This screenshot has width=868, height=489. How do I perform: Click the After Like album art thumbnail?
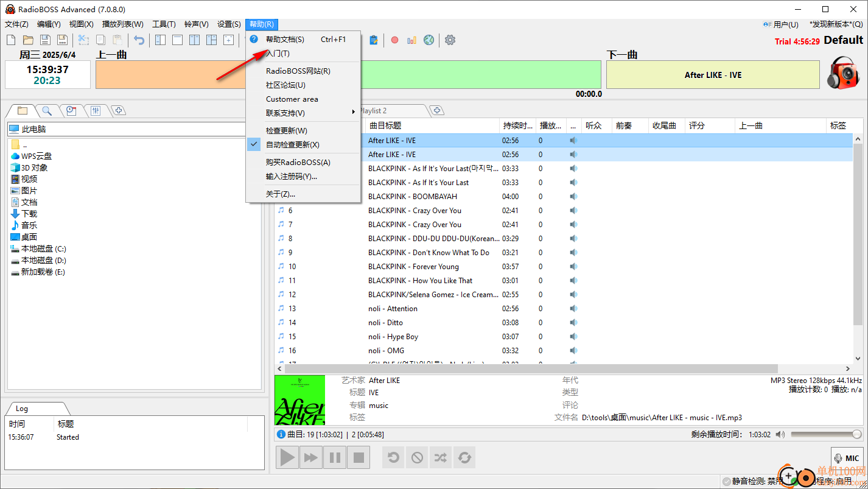coord(299,399)
